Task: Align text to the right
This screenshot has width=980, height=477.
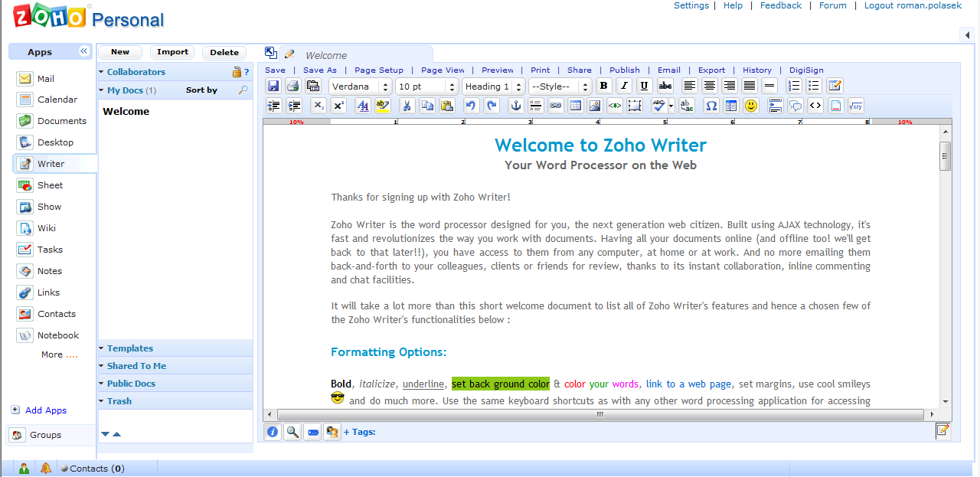Action: [x=730, y=86]
